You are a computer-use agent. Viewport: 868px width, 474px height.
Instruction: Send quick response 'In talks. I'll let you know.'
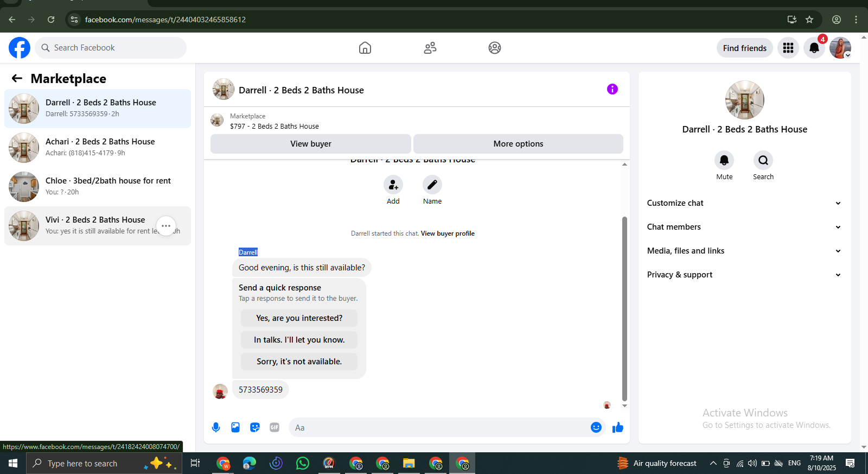(x=299, y=340)
